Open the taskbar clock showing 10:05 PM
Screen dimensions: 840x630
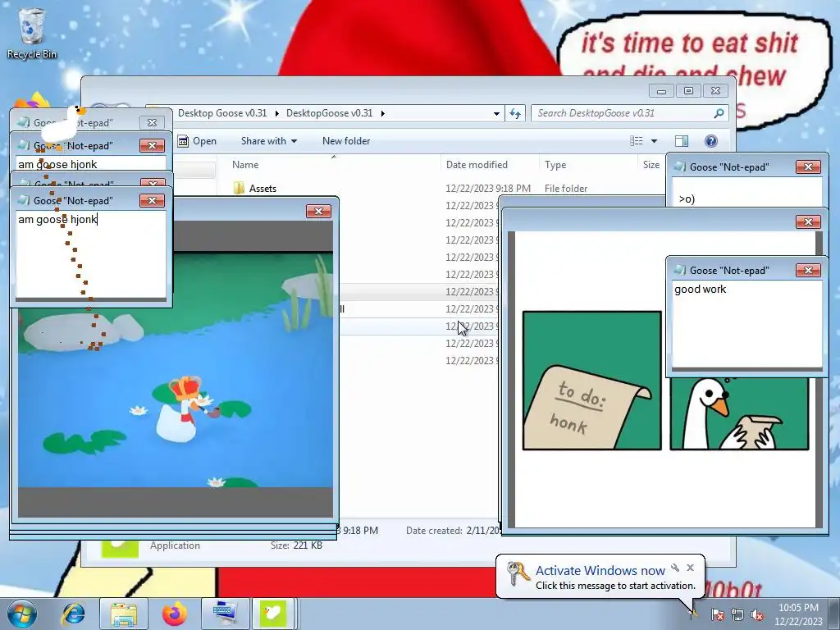(798, 614)
